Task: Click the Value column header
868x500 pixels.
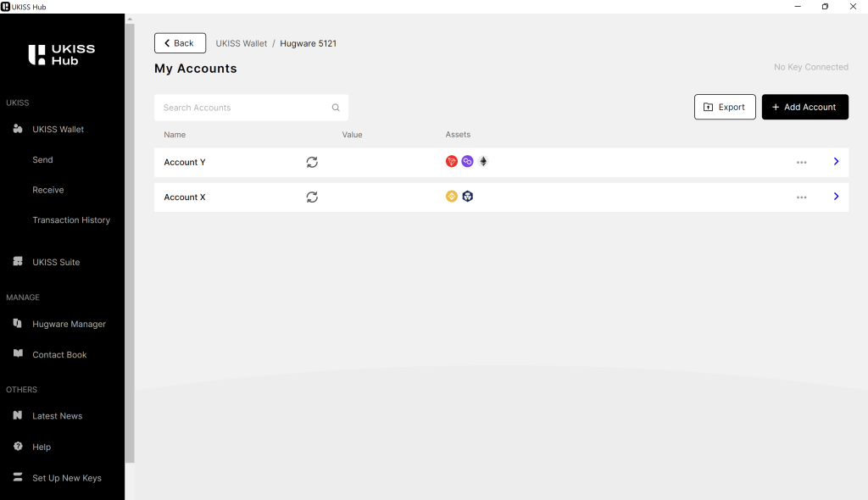Action: pos(352,135)
